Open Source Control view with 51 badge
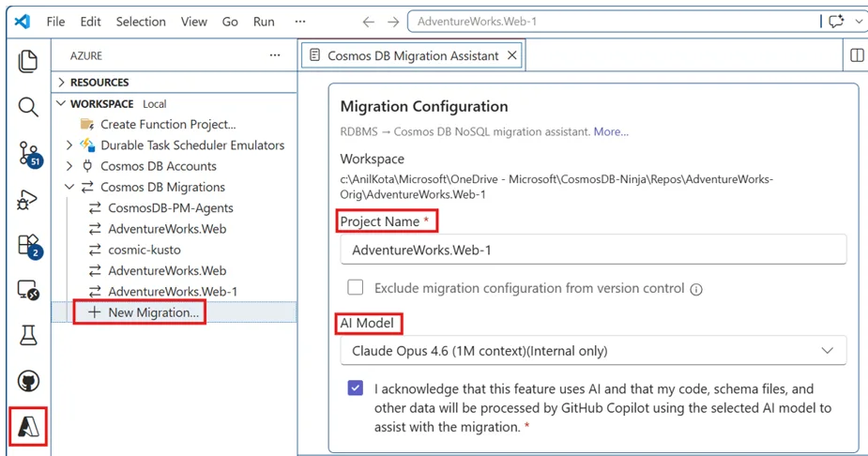The height and width of the screenshot is (456, 868). 30,154
